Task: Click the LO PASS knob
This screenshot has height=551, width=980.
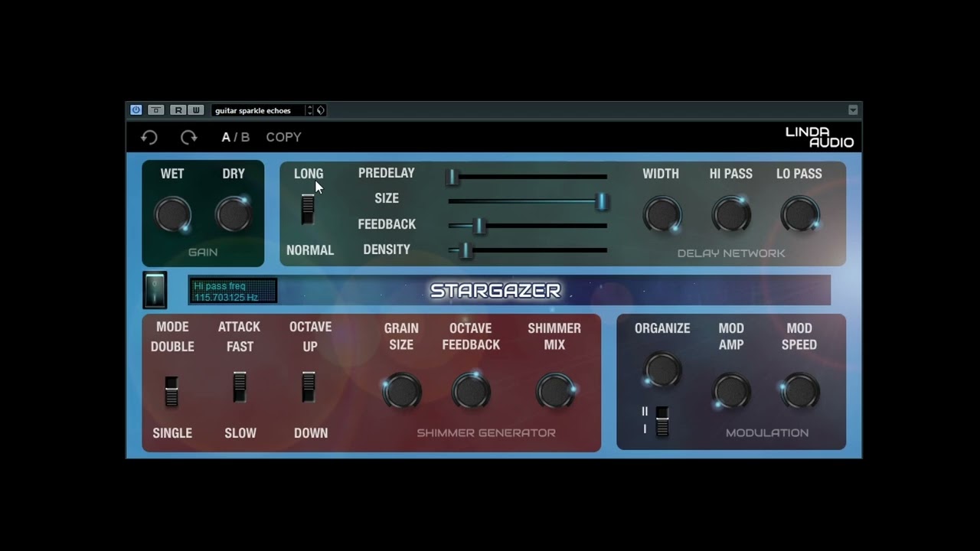Action: pos(800,214)
